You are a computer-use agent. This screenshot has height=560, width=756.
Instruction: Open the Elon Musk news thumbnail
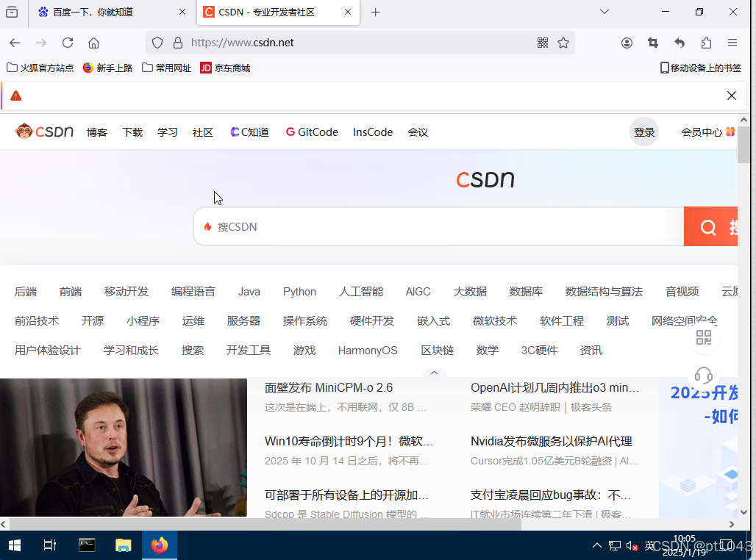click(124, 448)
